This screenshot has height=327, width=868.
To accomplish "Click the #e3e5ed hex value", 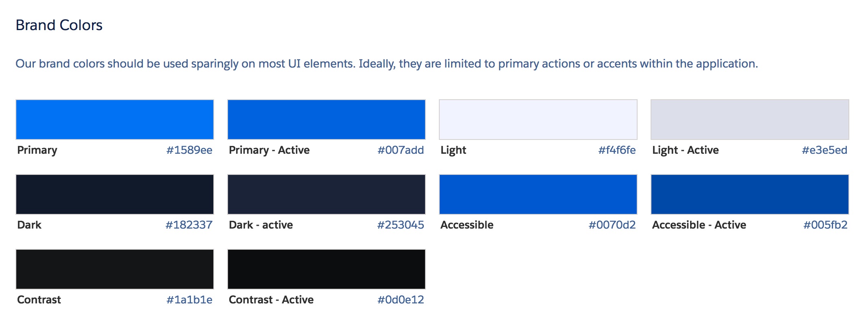I will tap(824, 150).
